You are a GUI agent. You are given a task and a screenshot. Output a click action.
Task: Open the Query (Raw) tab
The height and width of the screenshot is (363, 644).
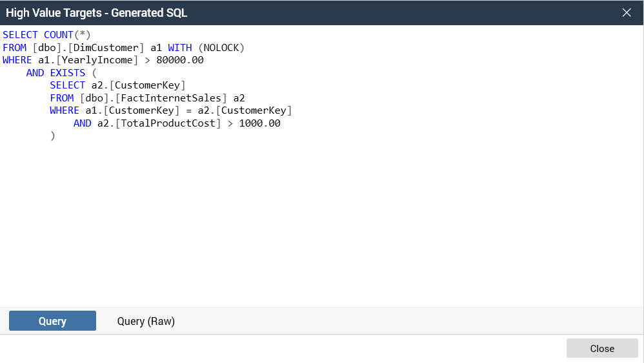(146, 321)
